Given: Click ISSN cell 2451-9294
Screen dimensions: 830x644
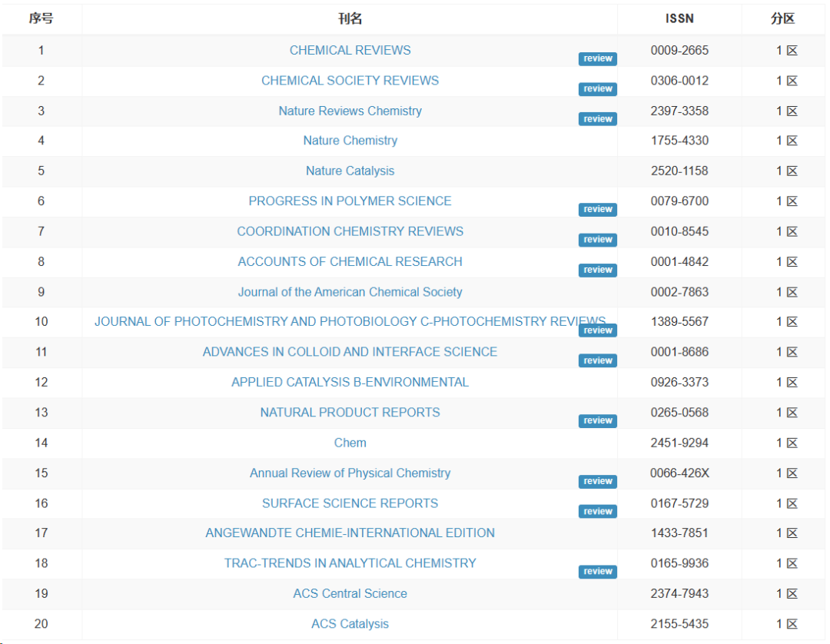Looking at the screenshot, I should 679,443.
